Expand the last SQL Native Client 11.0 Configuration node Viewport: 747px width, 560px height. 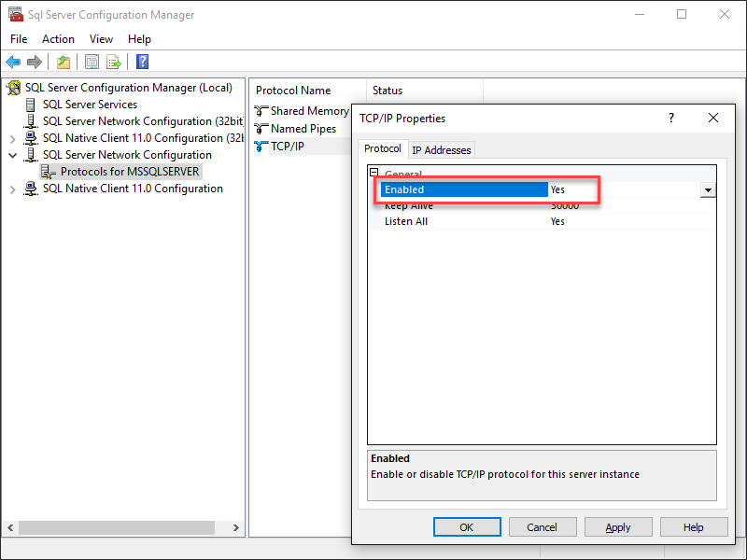point(13,189)
